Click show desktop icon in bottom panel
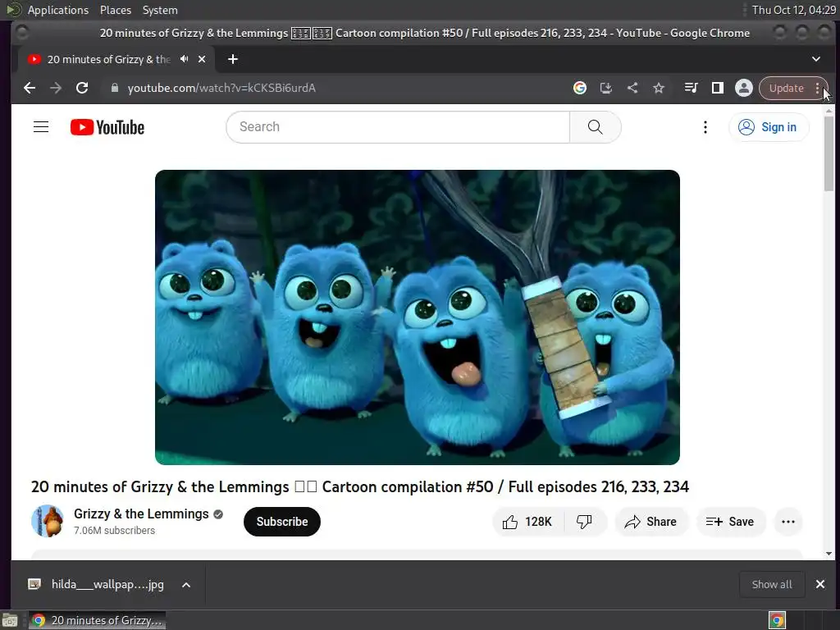This screenshot has width=840, height=630. point(10,621)
